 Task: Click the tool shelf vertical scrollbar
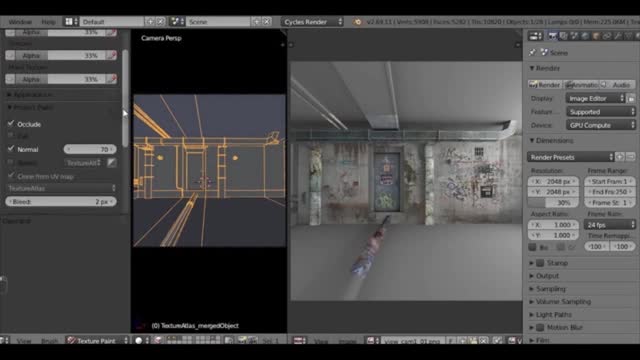[x=125, y=98]
